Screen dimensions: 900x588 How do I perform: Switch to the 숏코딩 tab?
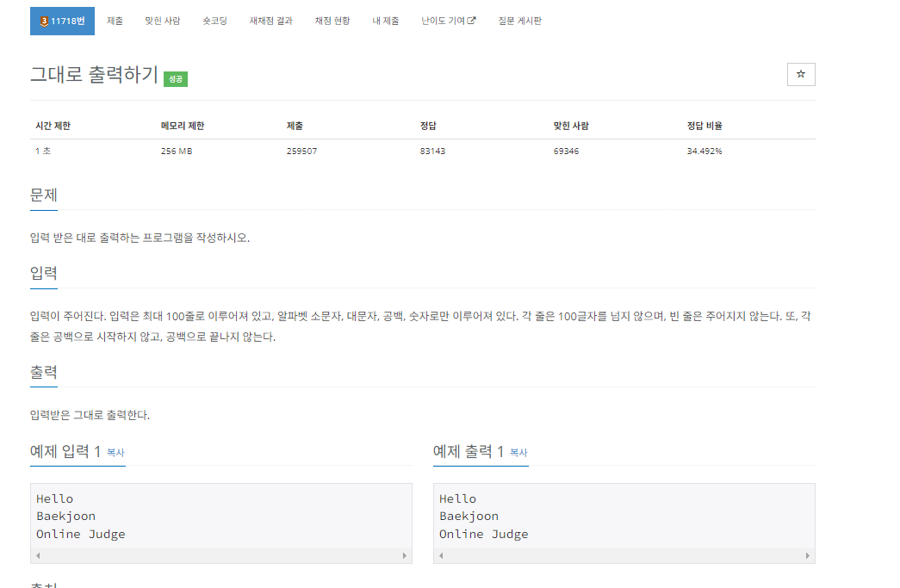[x=214, y=22]
